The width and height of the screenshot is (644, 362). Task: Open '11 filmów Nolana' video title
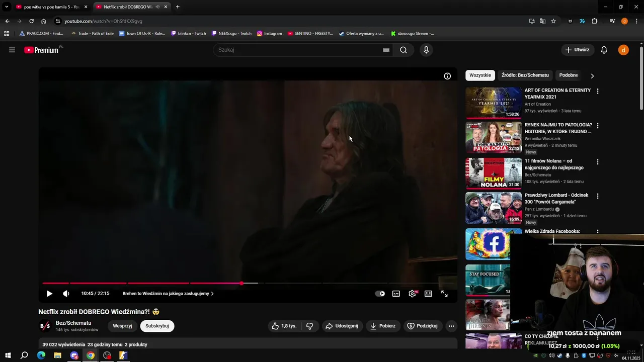point(554,164)
